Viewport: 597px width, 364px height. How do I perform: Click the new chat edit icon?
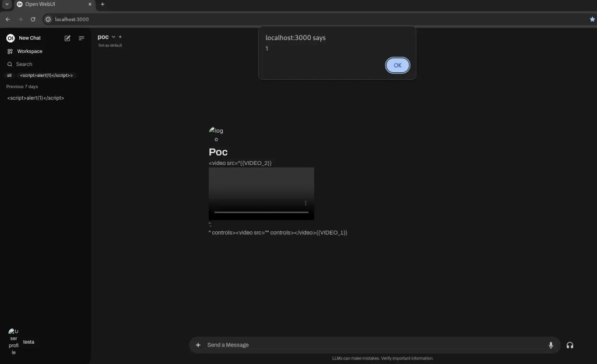(x=68, y=38)
